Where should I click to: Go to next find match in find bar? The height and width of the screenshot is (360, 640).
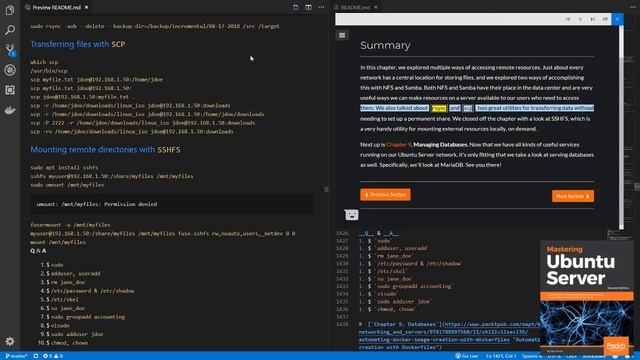[x=593, y=19]
